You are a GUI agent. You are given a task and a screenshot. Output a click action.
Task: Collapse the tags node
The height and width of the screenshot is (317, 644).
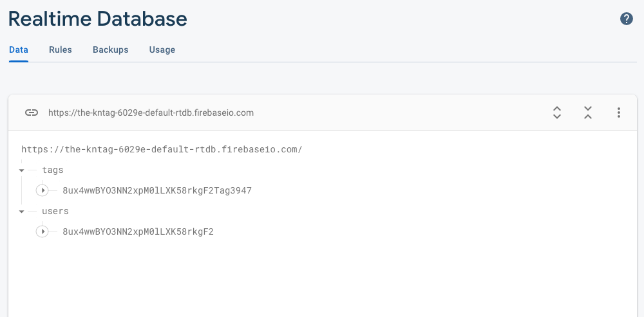click(x=22, y=170)
